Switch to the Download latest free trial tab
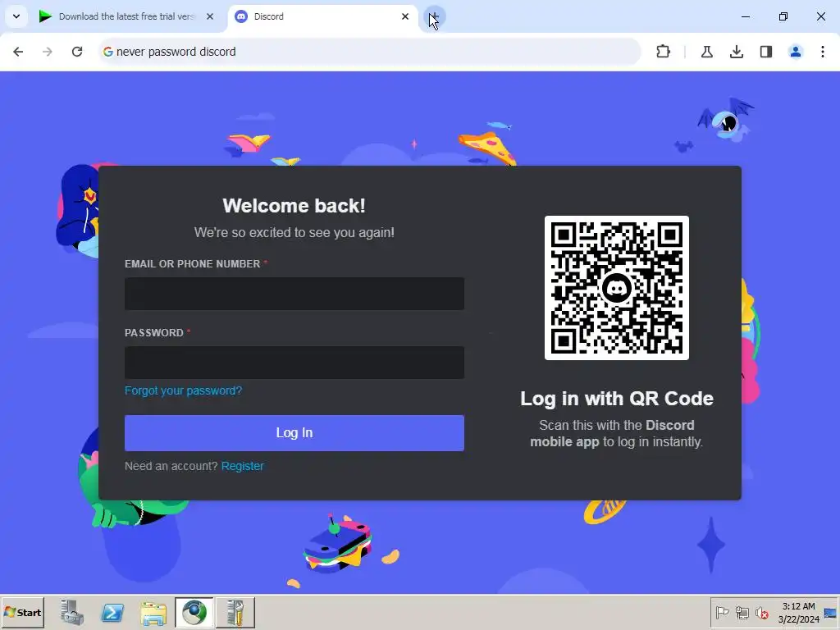The width and height of the screenshot is (840, 630). [126, 16]
